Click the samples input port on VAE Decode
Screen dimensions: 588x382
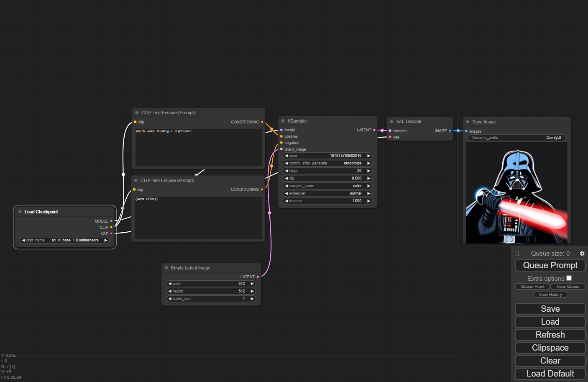390,131
